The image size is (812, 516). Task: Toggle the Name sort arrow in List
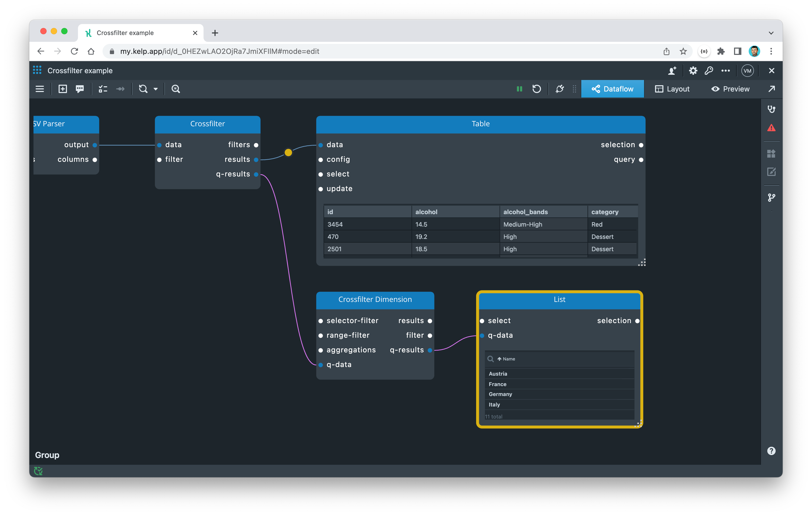tap(499, 359)
